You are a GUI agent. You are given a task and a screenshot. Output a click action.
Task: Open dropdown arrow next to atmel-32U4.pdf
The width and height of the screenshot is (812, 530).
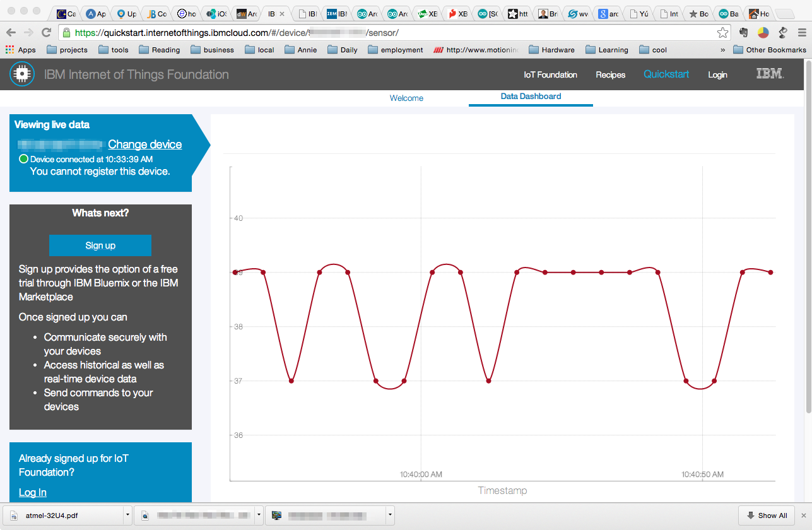(128, 515)
